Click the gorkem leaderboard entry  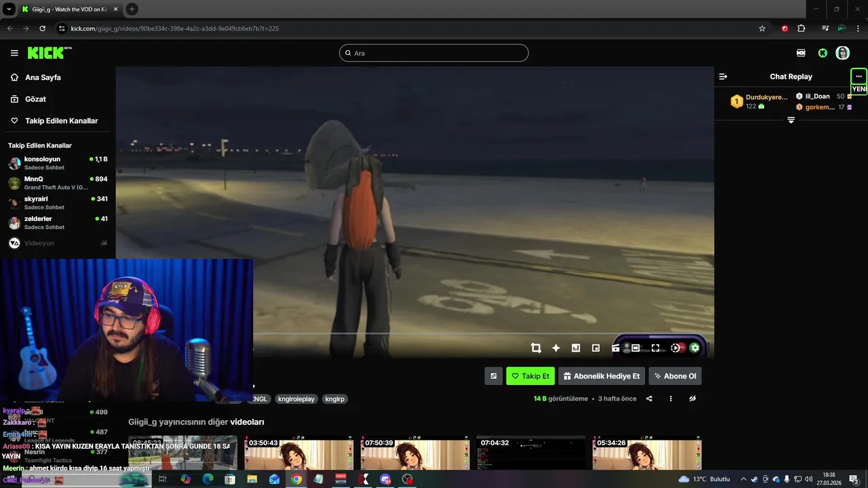coord(824,107)
